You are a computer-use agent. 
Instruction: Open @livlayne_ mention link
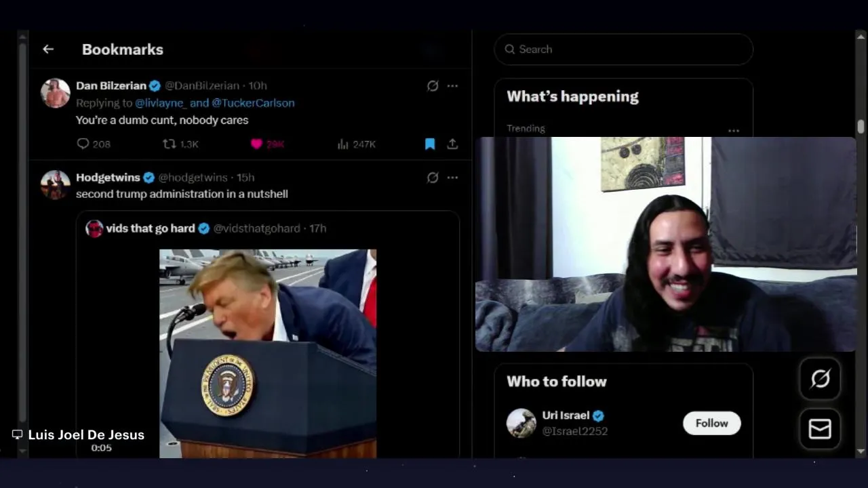click(161, 103)
